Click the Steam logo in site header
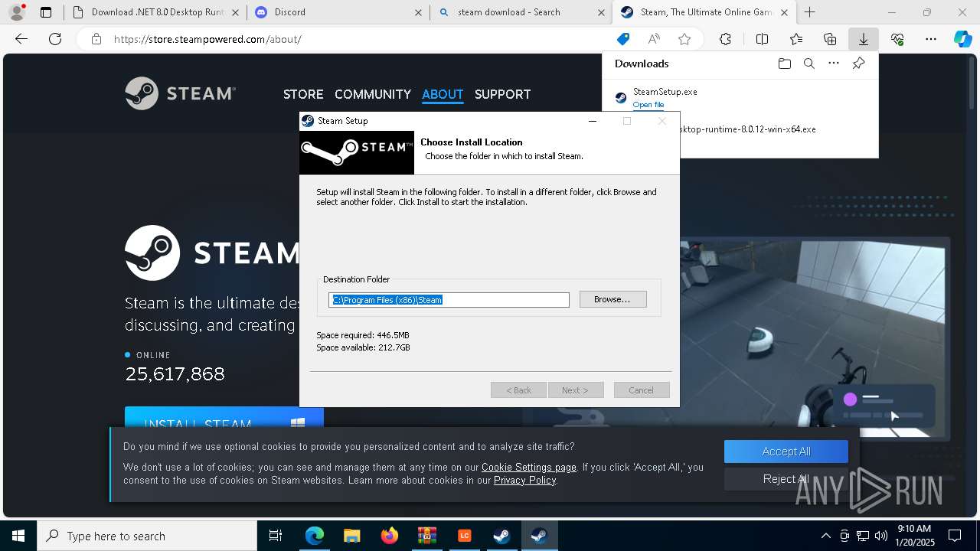Screen dimensions: 980x551 (x=180, y=93)
